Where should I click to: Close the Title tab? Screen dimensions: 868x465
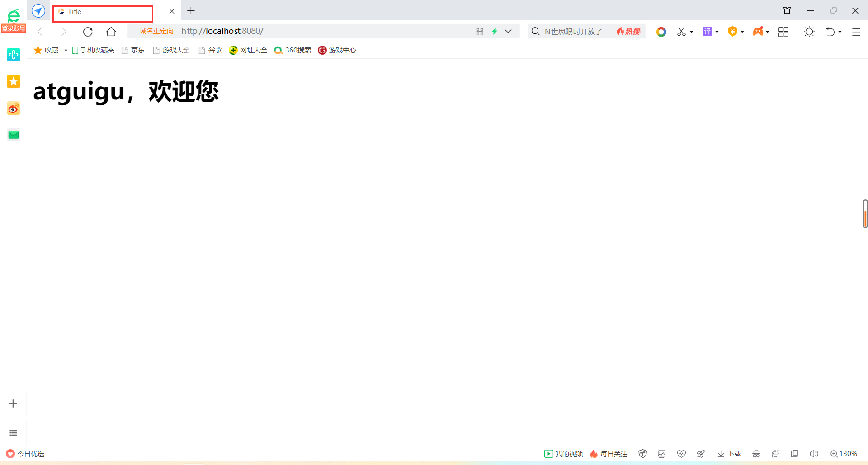pos(172,11)
